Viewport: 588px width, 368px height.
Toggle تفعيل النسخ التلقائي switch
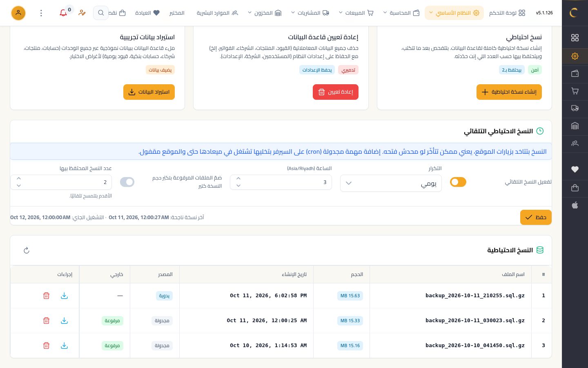click(x=458, y=182)
